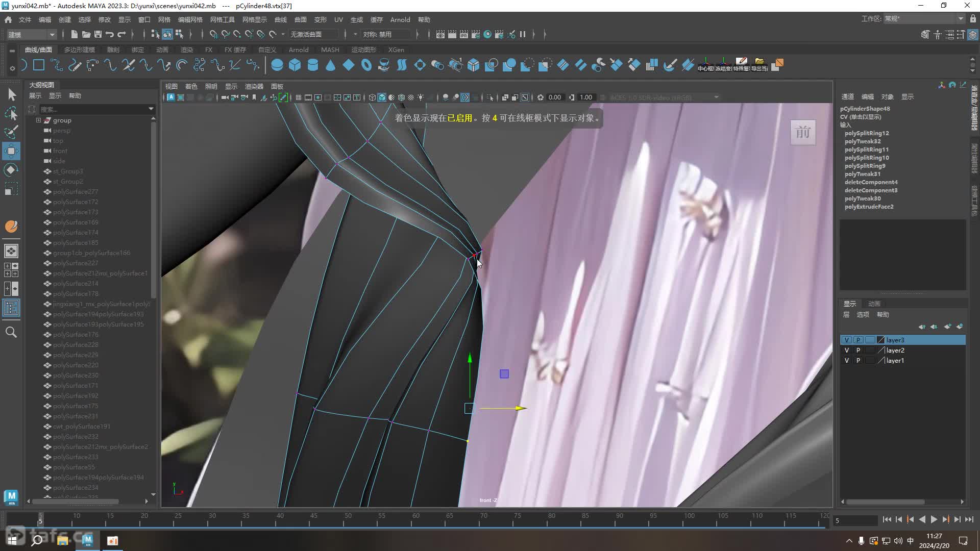Screen dimensions: 980x551
Task: Open the 工作区 workspace dropdown
Action: click(x=924, y=19)
